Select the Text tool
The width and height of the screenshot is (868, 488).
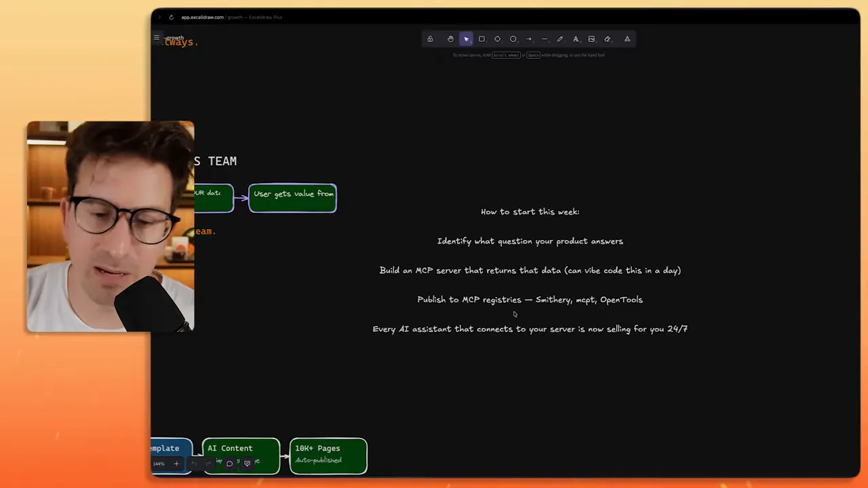pos(576,39)
